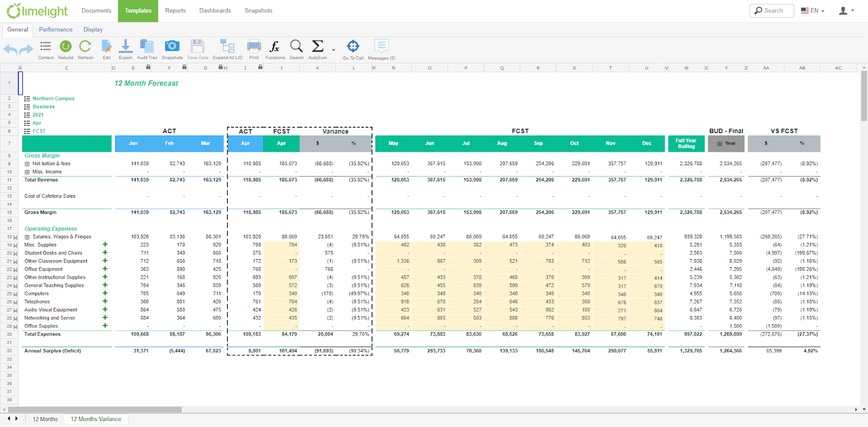Select the Apr FCST 704 Misc. Supplies cell
The width and height of the screenshot is (868, 427).
tap(282, 245)
